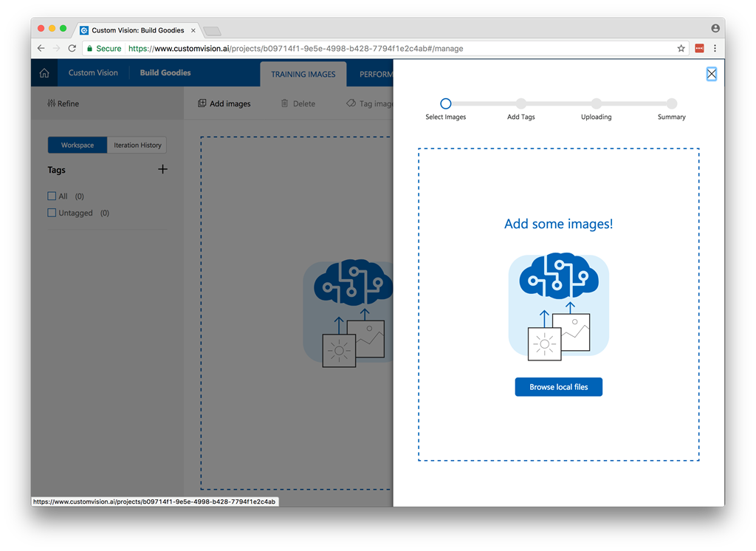This screenshot has height=551, width=756.
Task: Click the Tag images toolbar item
Action: point(369,103)
